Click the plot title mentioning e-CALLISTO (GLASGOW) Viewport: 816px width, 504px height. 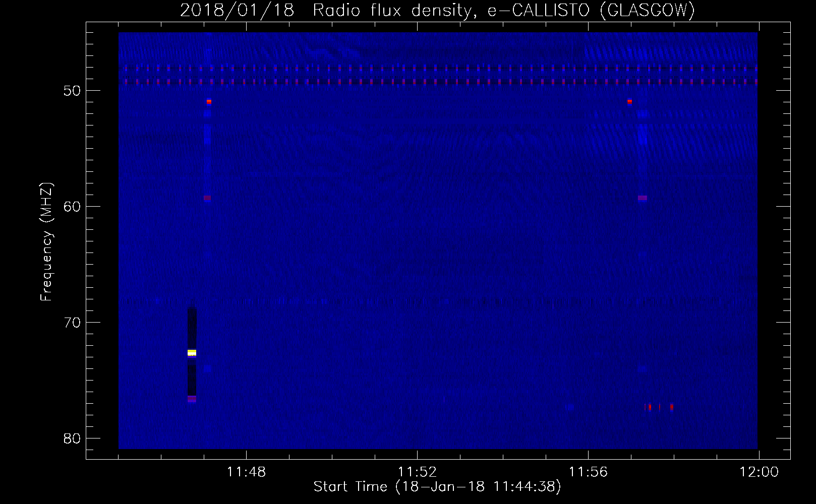point(437,10)
